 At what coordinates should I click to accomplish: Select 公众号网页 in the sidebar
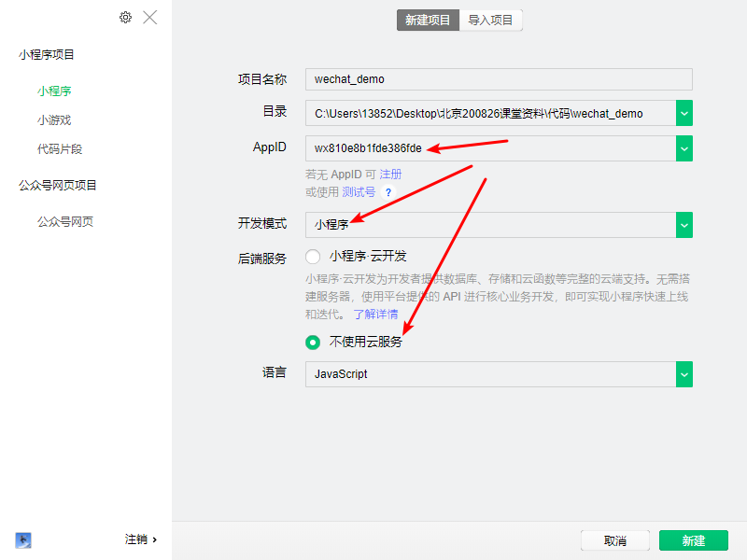click(x=65, y=221)
